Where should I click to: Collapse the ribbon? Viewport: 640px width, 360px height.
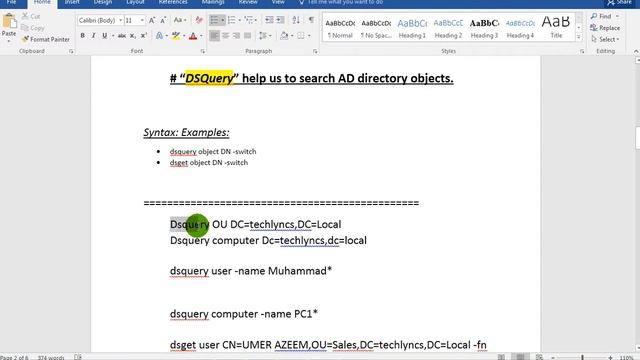click(636, 51)
